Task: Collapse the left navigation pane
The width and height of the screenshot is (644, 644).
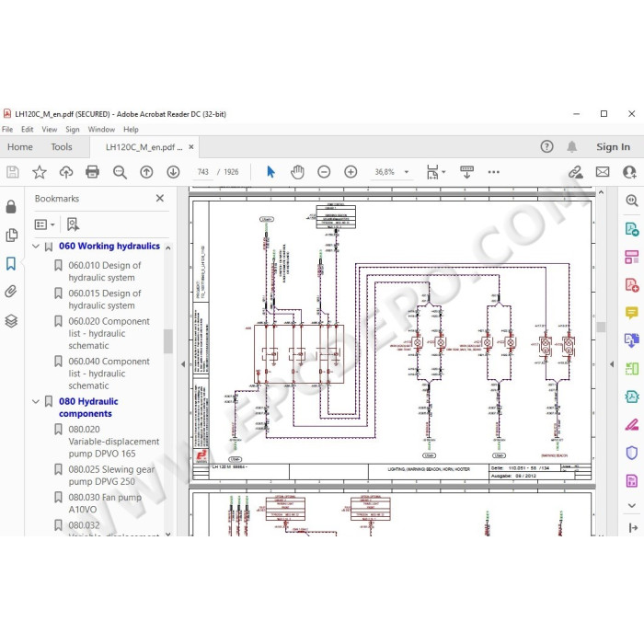Action: click(x=183, y=364)
